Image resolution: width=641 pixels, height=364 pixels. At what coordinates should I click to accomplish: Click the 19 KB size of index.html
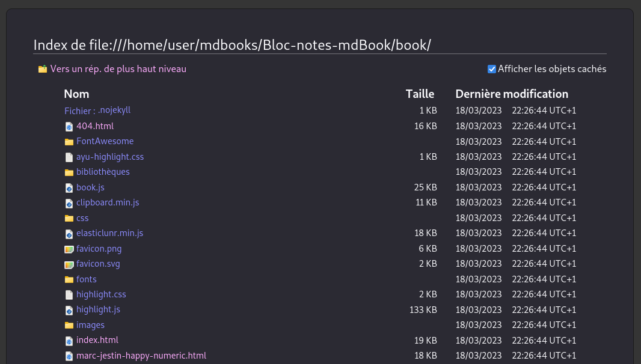tap(426, 341)
